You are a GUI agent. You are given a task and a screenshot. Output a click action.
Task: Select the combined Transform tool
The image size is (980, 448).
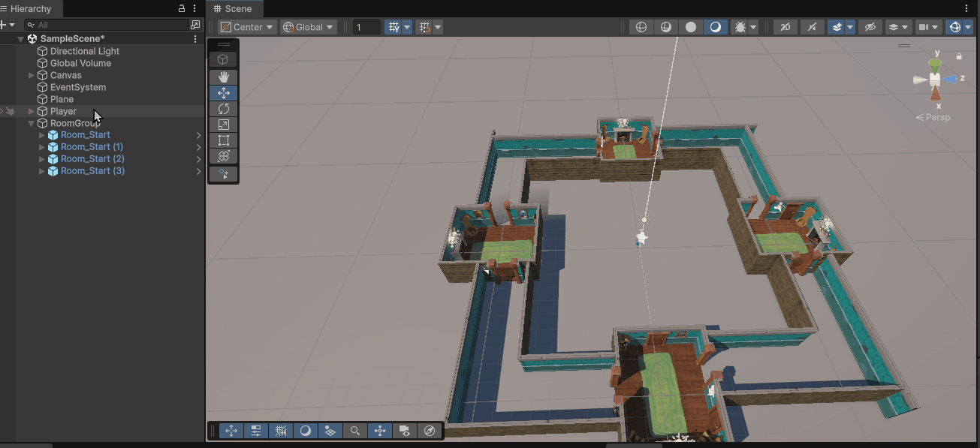pyautogui.click(x=223, y=156)
